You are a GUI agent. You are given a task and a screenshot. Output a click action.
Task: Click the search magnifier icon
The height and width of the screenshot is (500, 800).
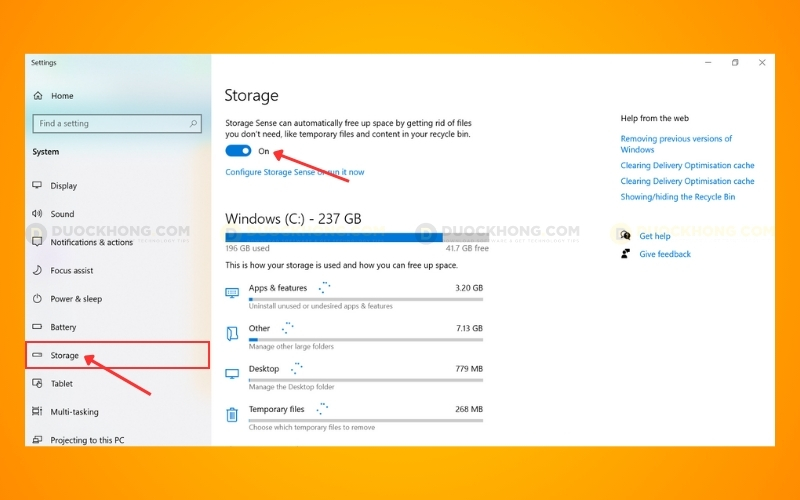tap(194, 124)
